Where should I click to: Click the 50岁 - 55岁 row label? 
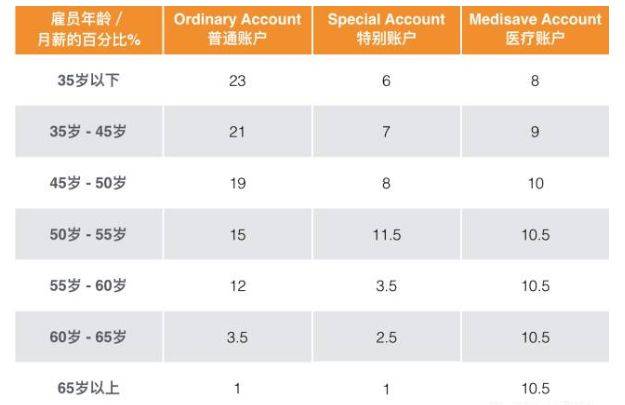point(88,235)
